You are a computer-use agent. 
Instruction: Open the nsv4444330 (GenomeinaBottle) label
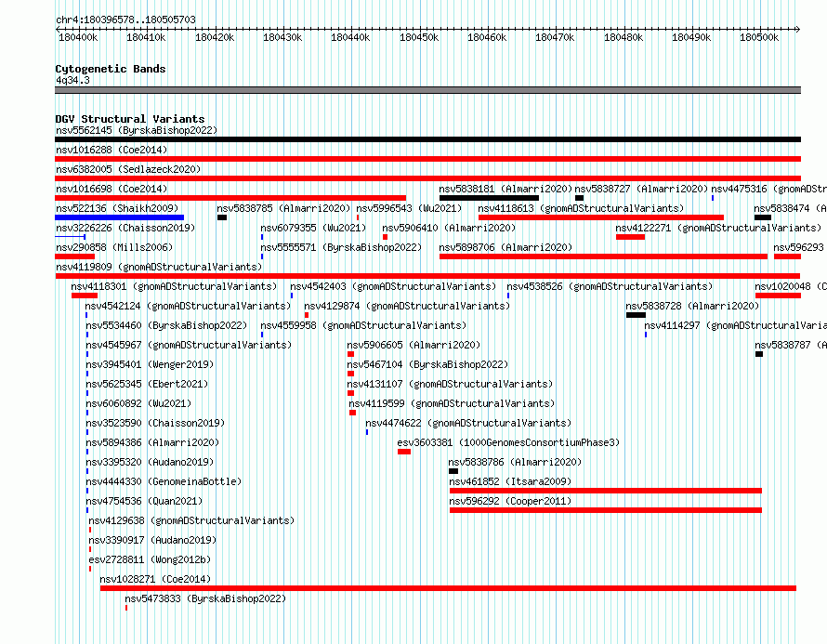pos(164,481)
